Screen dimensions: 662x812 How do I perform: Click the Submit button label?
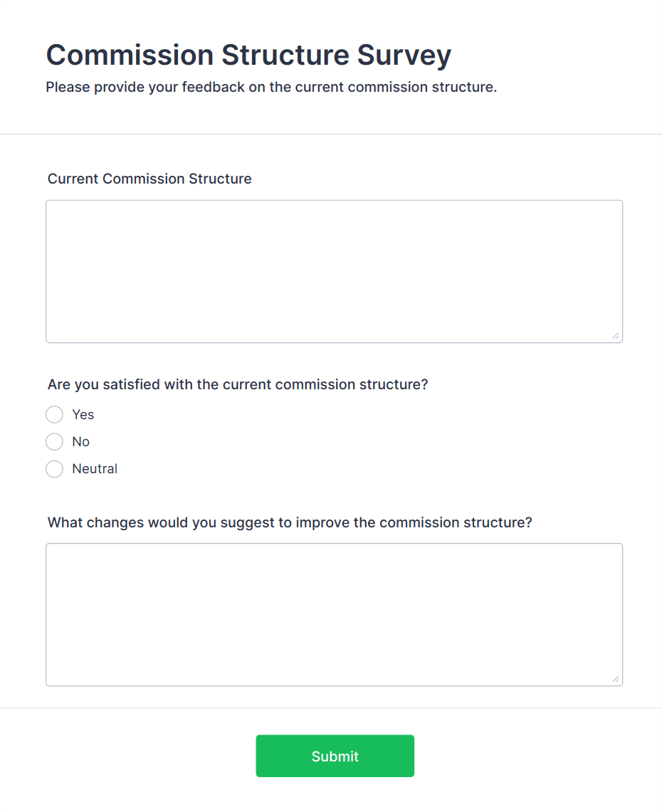(x=335, y=756)
